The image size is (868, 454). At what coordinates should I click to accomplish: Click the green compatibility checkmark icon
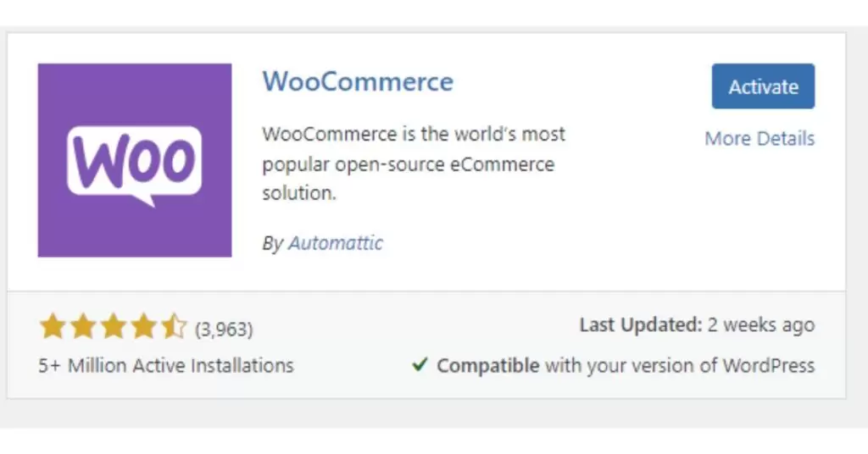(420, 364)
